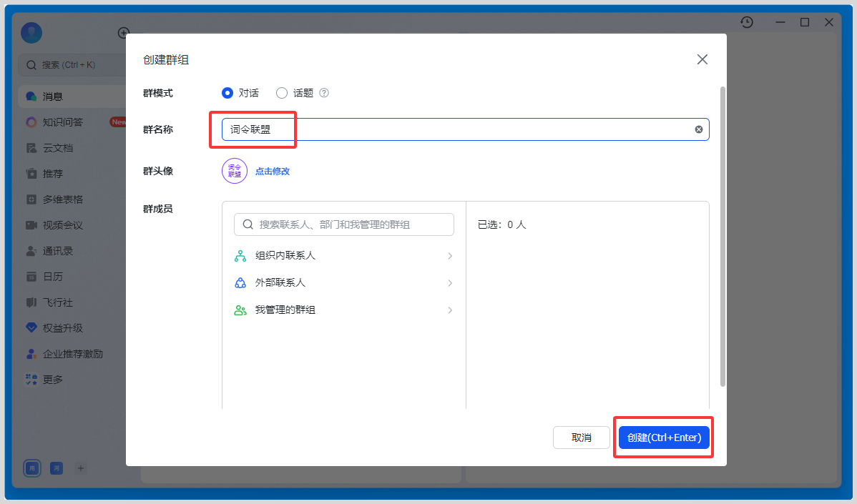Click the 词令联盟 group avatar thumbnail
The width and height of the screenshot is (857, 504).
235,171
